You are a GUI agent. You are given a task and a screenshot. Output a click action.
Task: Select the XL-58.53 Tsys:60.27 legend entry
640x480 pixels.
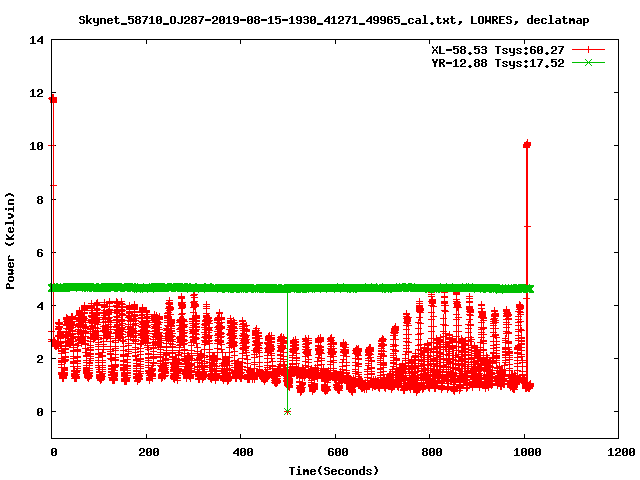498,50
